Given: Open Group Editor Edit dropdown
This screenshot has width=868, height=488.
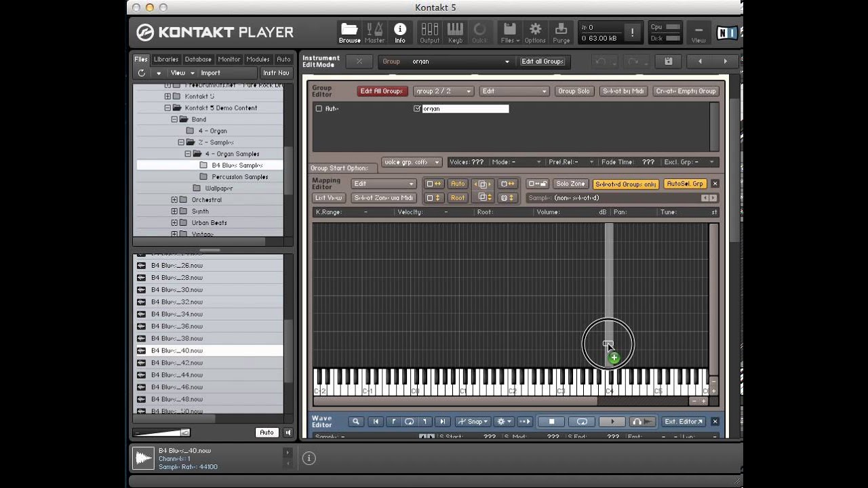Looking at the screenshot, I should (514, 91).
